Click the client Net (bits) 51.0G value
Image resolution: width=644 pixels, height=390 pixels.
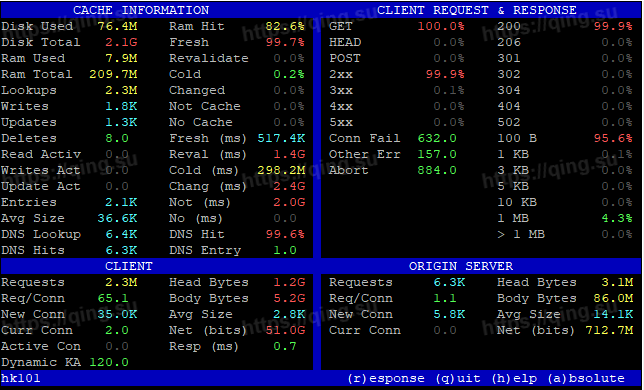tap(285, 330)
